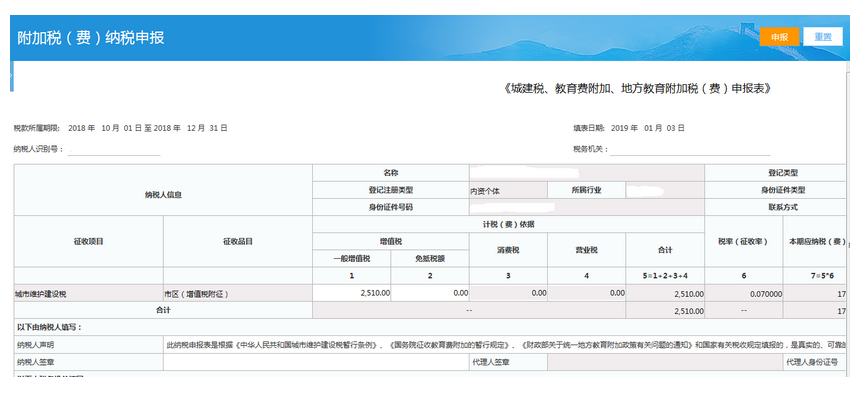Click the 城市维护建设税 row label
Viewport: 860px width, 394px height.
[x=88, y=293]
